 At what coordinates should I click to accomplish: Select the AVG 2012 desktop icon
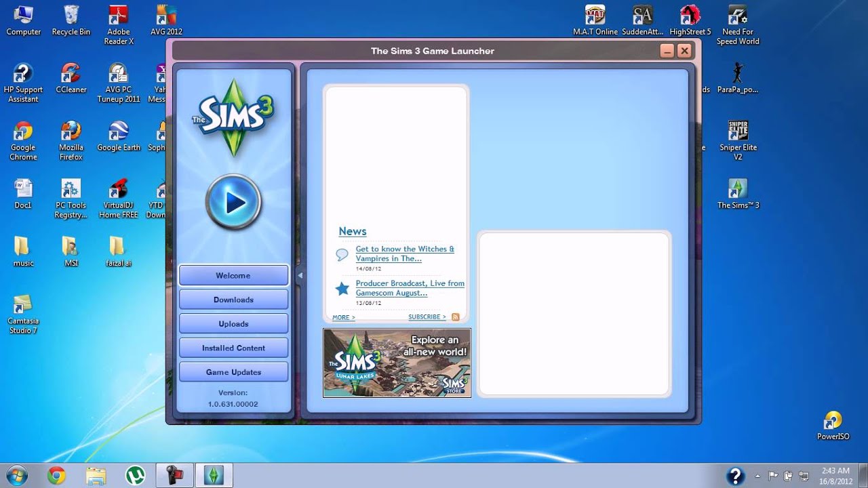click(x=166, y=20)
